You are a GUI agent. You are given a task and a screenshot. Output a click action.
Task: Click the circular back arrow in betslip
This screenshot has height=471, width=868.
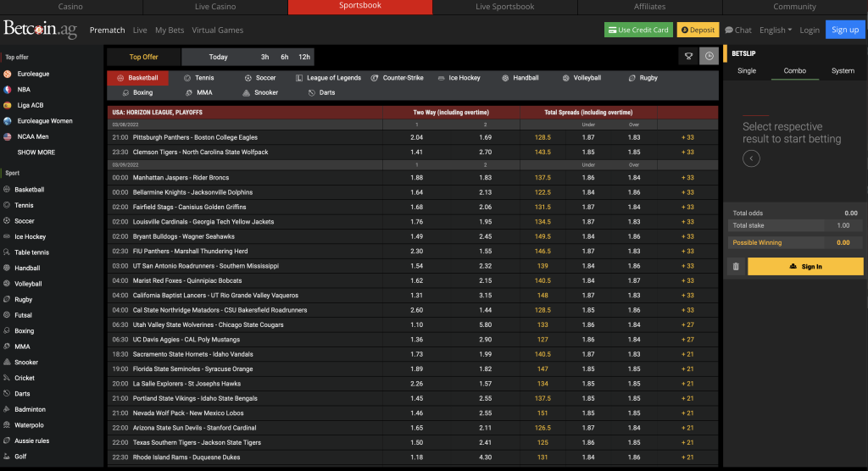[x=751, y=159]
